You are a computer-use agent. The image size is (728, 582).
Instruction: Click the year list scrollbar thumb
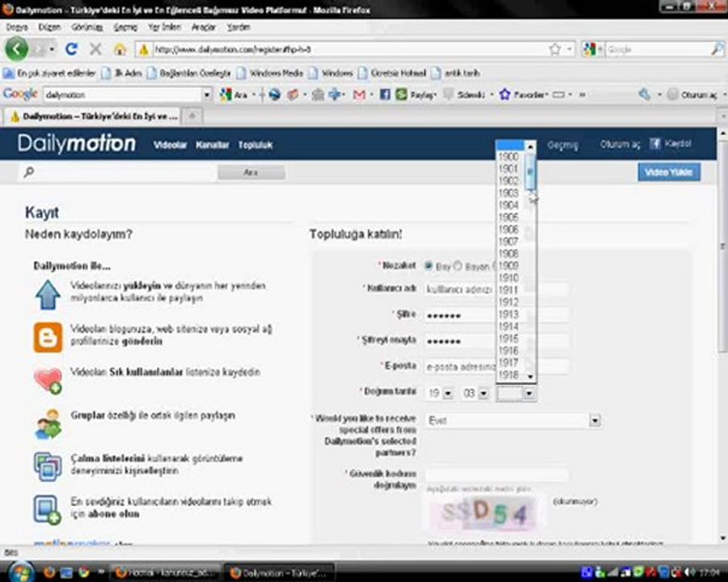pyautogui.click(x=530, y=171)
